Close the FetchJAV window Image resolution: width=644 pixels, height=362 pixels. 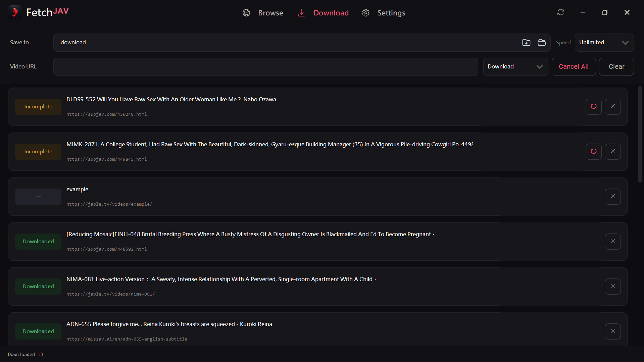pos(627,12)
